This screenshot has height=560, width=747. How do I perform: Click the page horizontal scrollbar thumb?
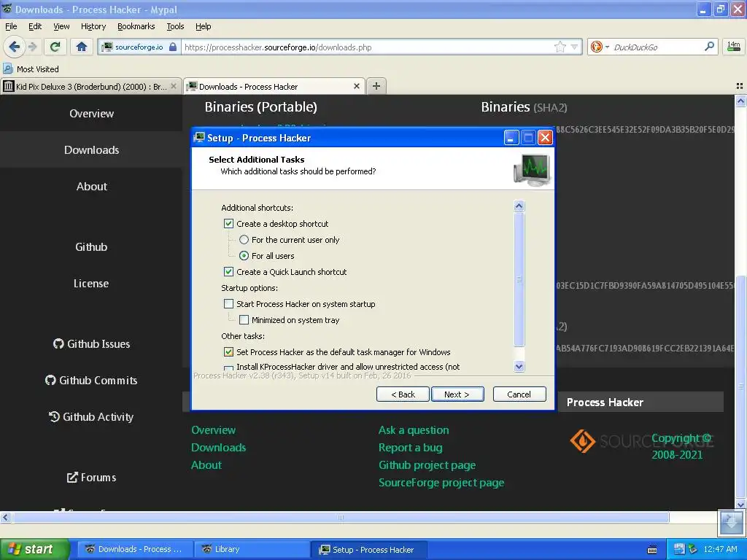click(x=341, y=518)
